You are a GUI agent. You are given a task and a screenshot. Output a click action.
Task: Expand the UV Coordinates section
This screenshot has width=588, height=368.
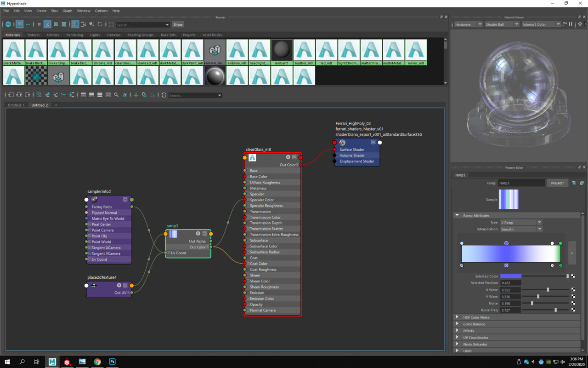coord(457,338)
